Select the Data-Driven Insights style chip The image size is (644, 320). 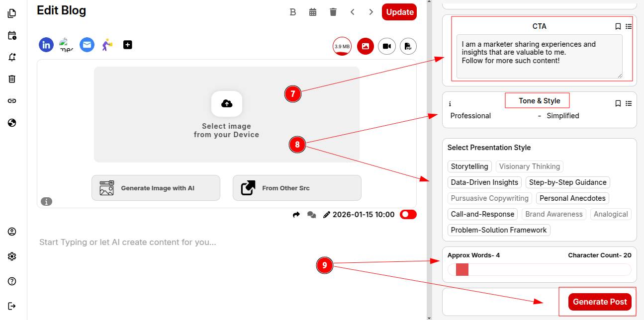point(484,182)
